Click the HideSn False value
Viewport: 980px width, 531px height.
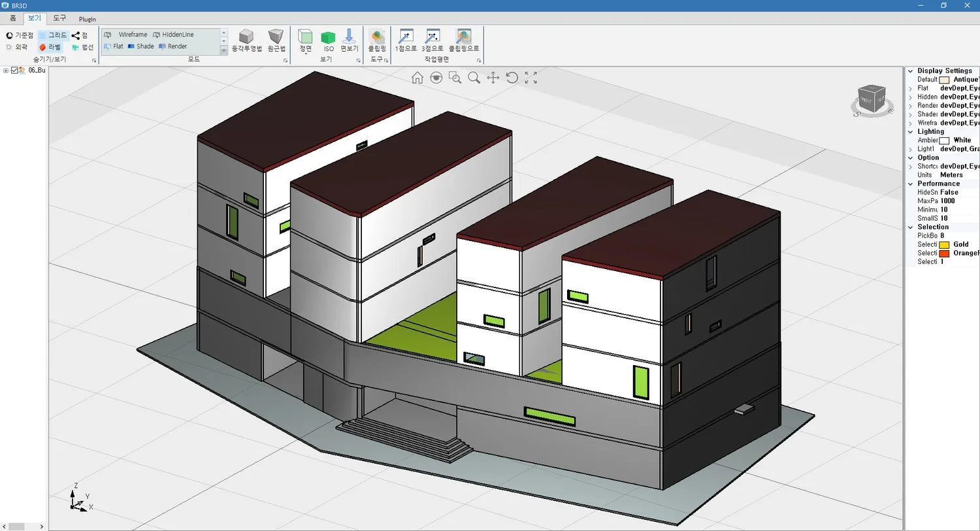tap(959, 193)
